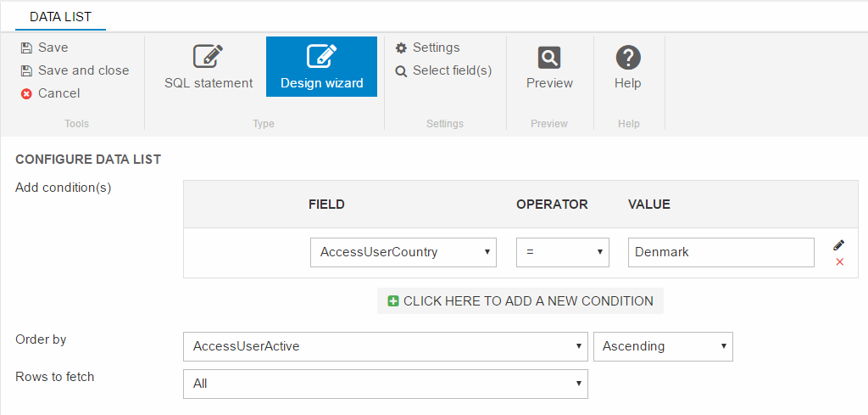Open the data list Preview
The width and height of the screenshot is (868, 415).
(x=549, y=67)
